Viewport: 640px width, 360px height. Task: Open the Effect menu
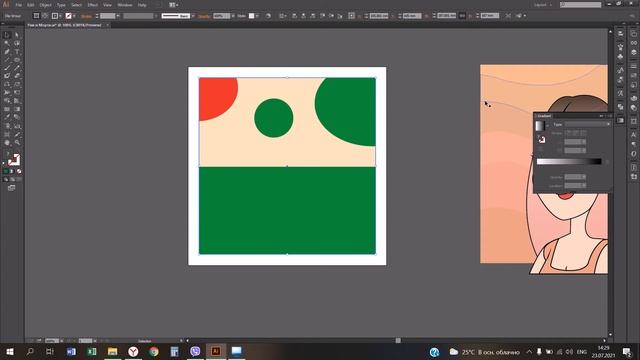pos(93,5)
